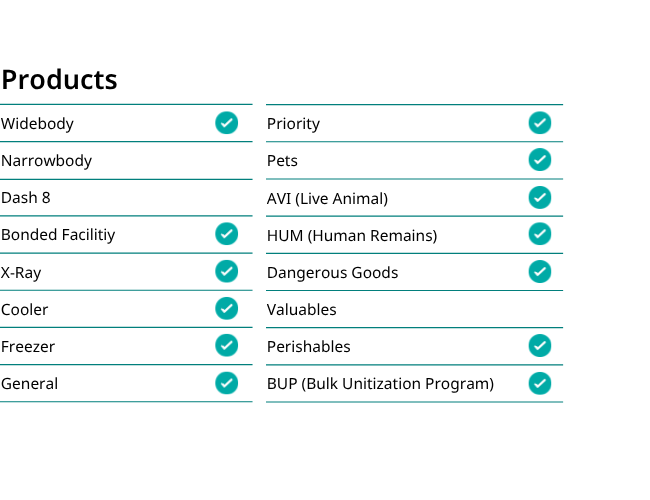Select the Valuables row label
Image resolution: width=650 pixels, height=500 pixels.
pyautogui.click(x=301, y=310)
